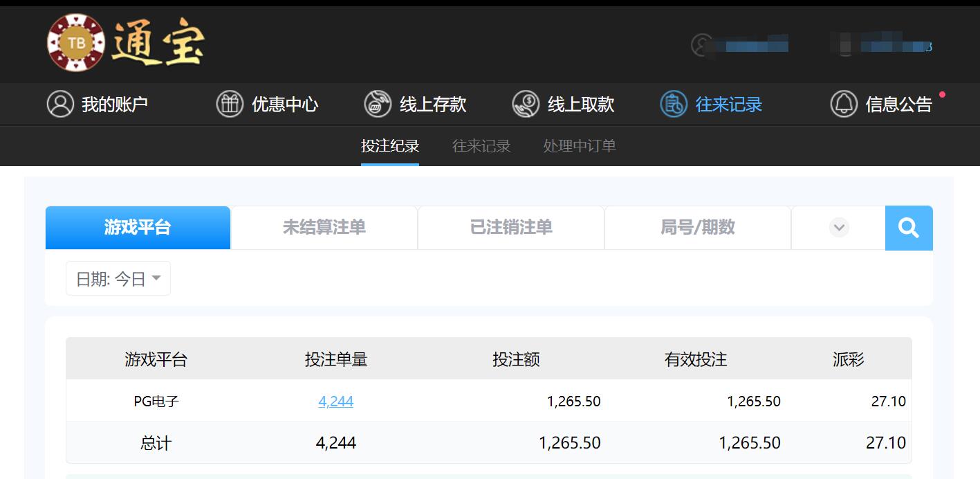The width and height of the screenshot is (980, 479).
Task: Open the 处理中订单 tab
Action: tap(578, 146)
